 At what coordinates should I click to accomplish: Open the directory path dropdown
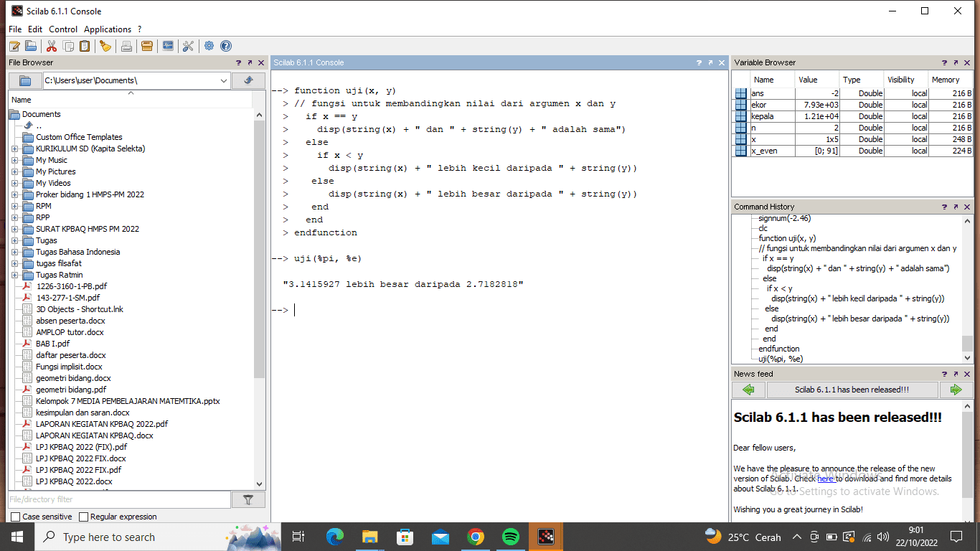[224, 80]
